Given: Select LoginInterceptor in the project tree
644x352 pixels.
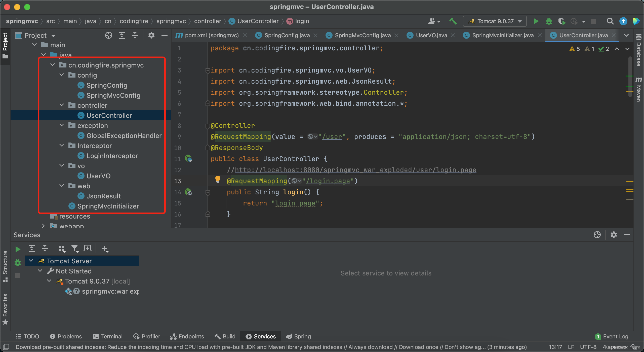Looking at the screenshot, I should [x=112, y=156].
